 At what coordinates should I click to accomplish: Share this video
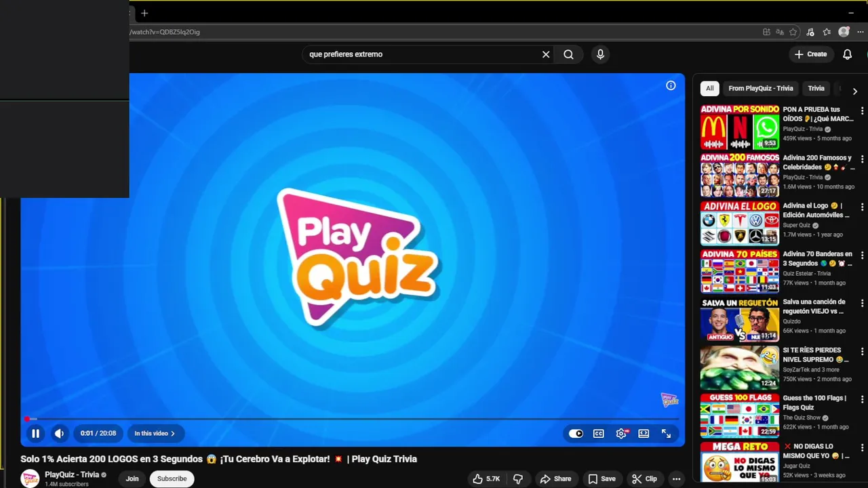click(555, 479)
